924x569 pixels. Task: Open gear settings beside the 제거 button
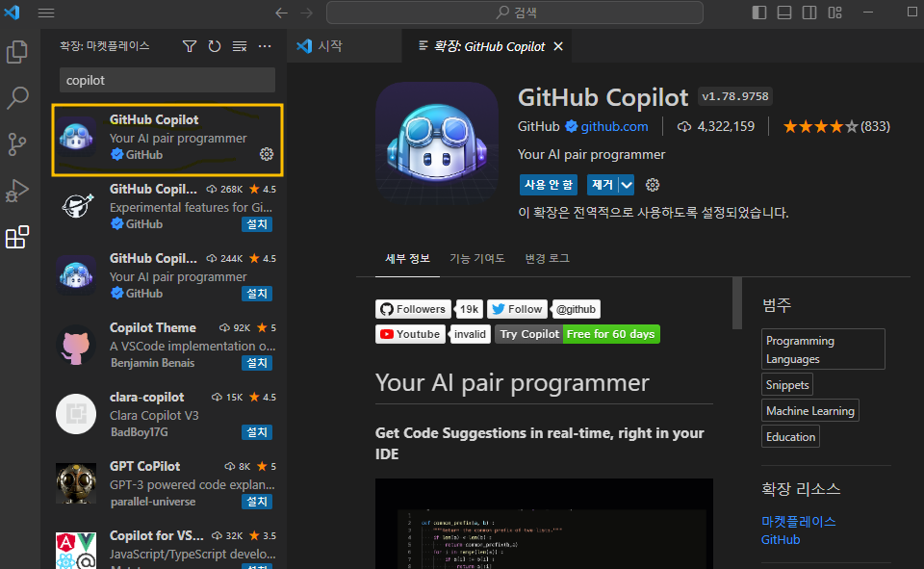653,185
